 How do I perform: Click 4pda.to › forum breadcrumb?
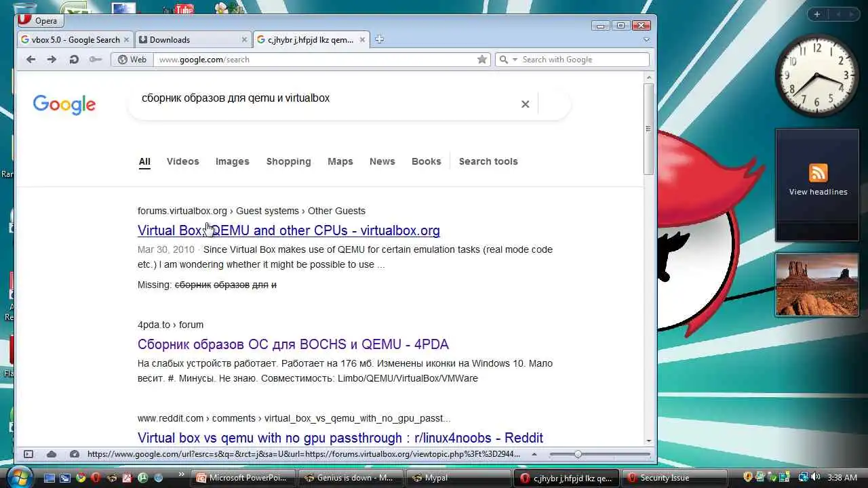(x=170, y=325)
